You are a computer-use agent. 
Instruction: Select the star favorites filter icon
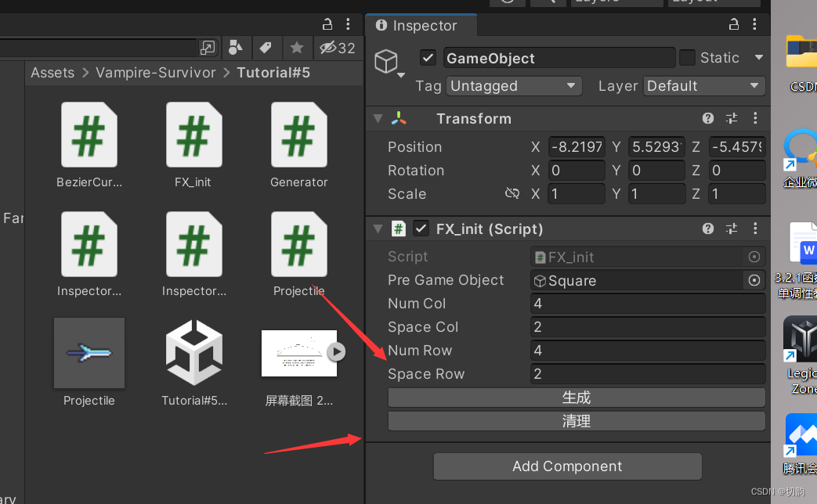pyautogui.click(x=296, y=48)
